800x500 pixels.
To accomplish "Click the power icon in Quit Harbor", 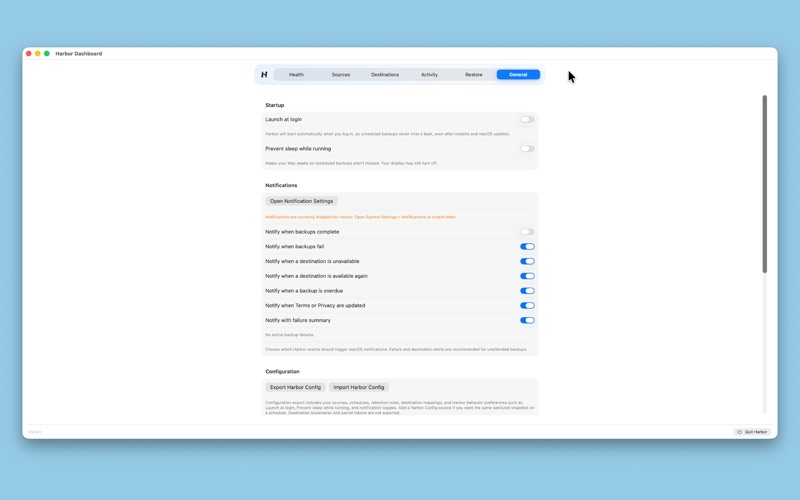I will coord(739,432).
